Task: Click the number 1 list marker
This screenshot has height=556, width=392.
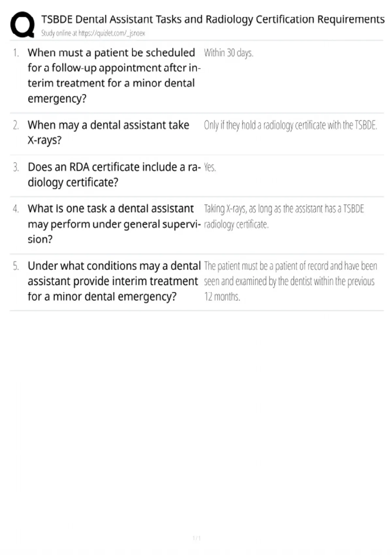Action: 16,53
